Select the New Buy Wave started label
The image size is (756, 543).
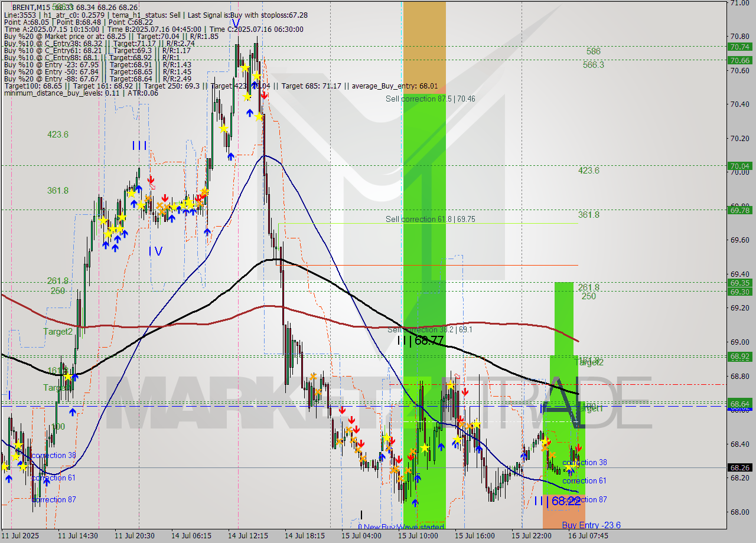click(x=400, y=527)
